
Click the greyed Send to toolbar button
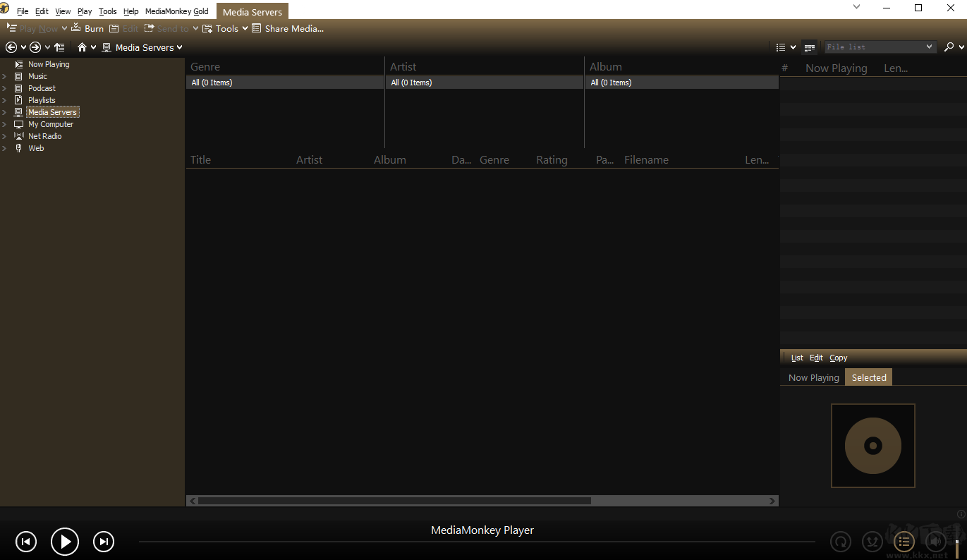(166, 29)
